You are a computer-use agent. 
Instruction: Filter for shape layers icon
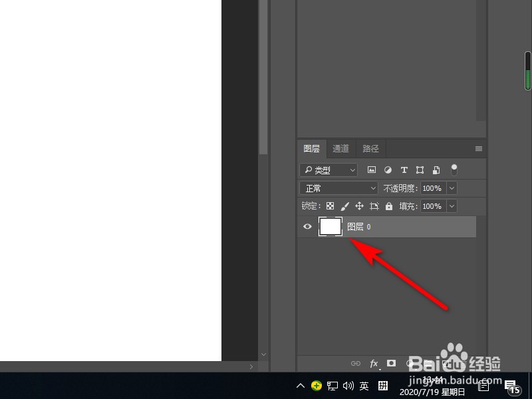click(x=420, y=170)
